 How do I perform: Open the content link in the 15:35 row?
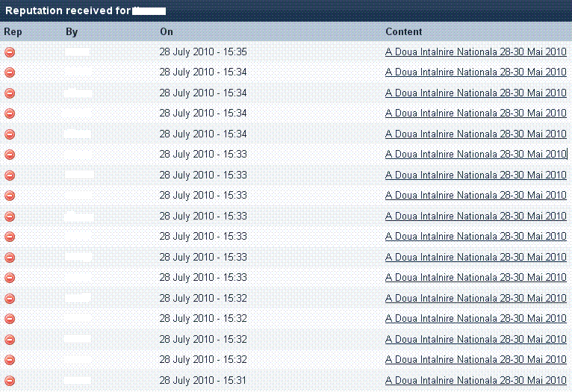[x=476, y=52]
